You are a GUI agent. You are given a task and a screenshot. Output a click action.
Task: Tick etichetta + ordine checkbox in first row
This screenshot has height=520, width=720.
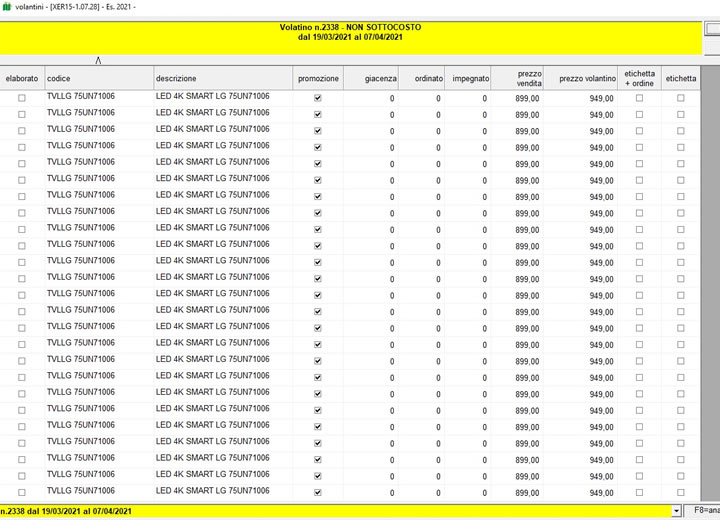pos(639,98)
